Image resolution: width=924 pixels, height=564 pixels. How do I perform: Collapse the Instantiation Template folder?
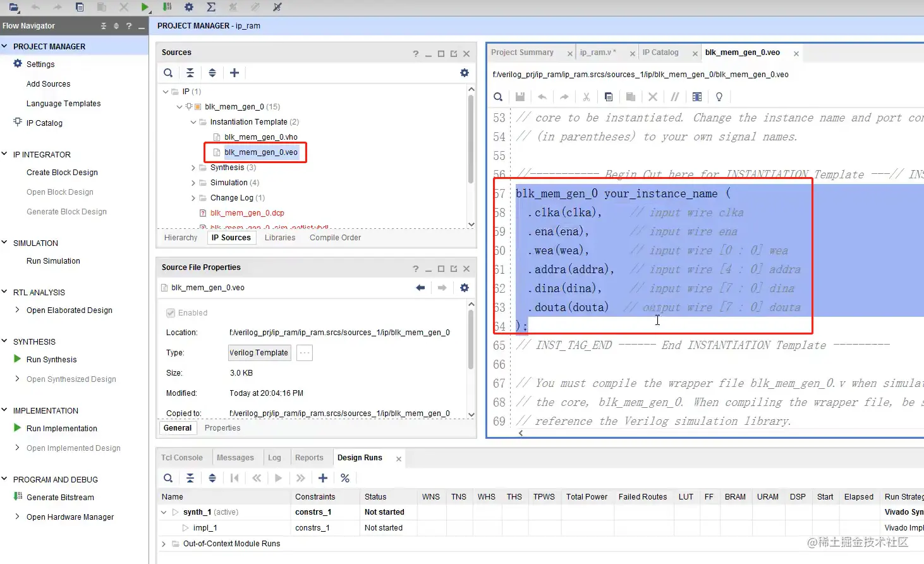193,122
